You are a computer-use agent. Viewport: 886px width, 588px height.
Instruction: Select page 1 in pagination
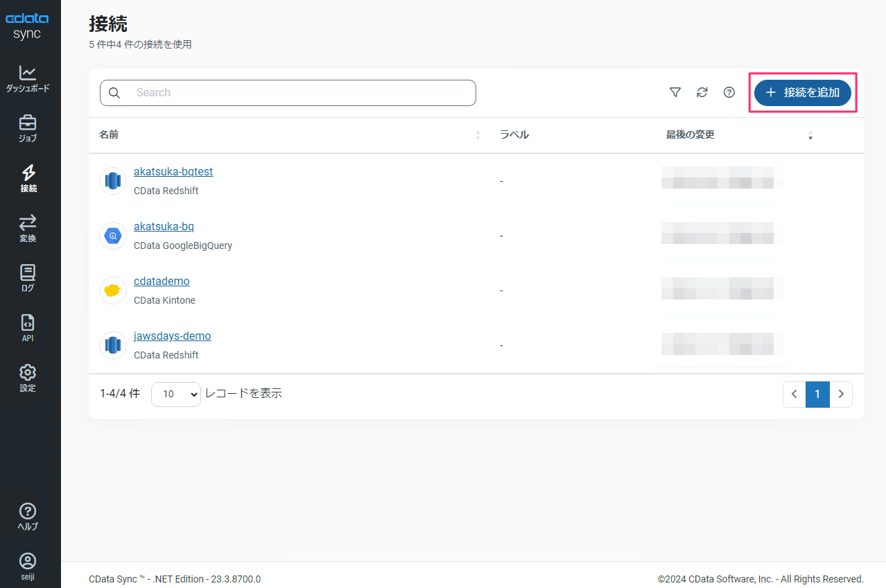click(x=817, y=394)
